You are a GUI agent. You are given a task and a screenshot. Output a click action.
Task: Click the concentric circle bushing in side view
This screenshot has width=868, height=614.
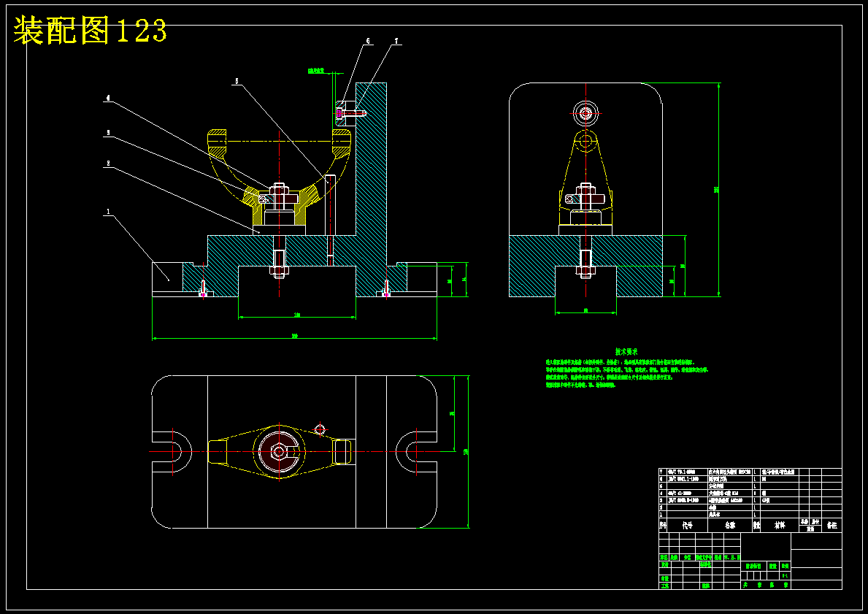coord(585,113)
